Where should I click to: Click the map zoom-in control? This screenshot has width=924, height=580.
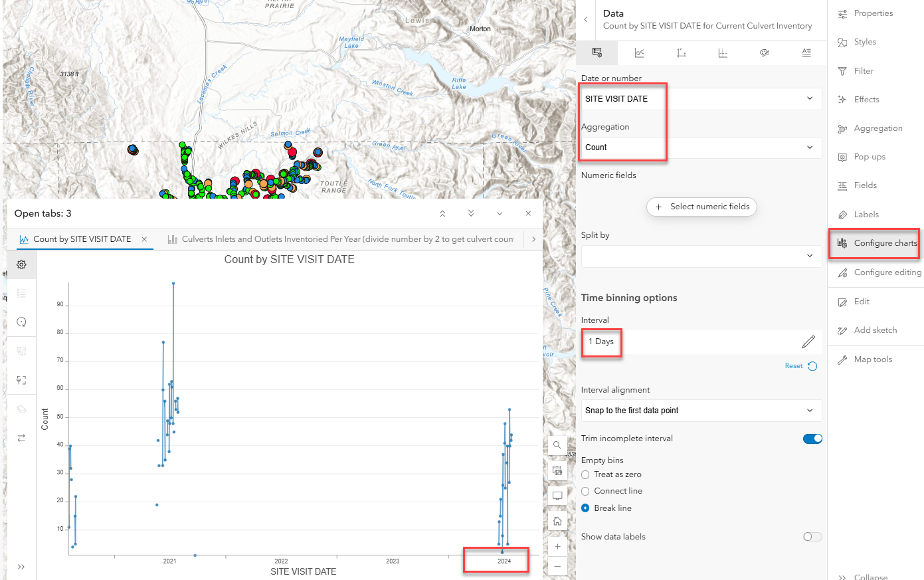(x=557, y=545)
